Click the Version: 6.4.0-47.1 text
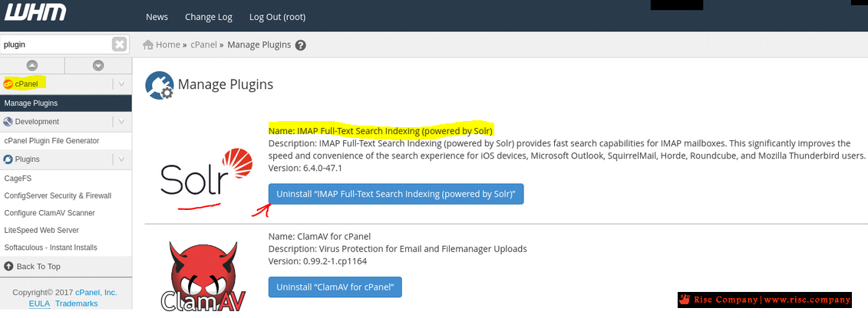This screenshot has height=318, width=868. coord(305,168)
